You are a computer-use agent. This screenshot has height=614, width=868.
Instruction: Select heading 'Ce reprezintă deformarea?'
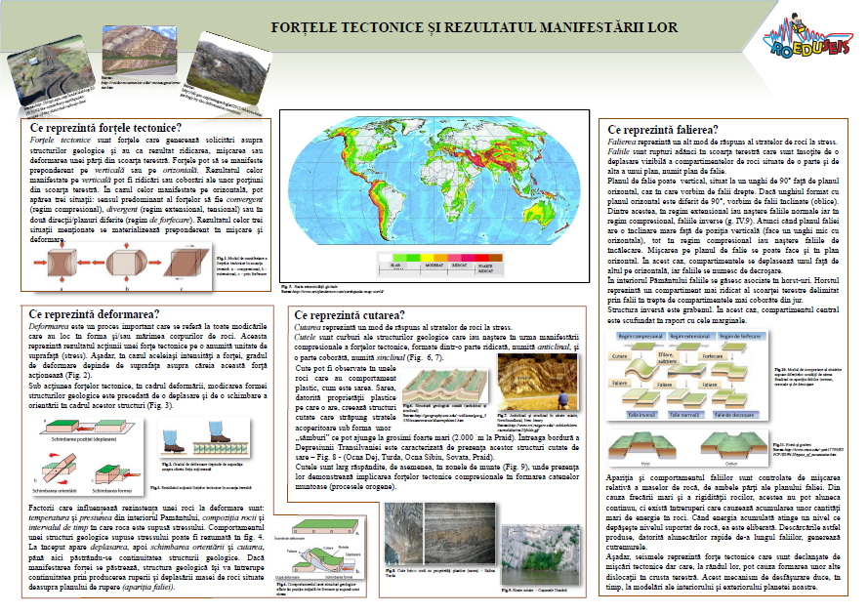tap(94, 314)
